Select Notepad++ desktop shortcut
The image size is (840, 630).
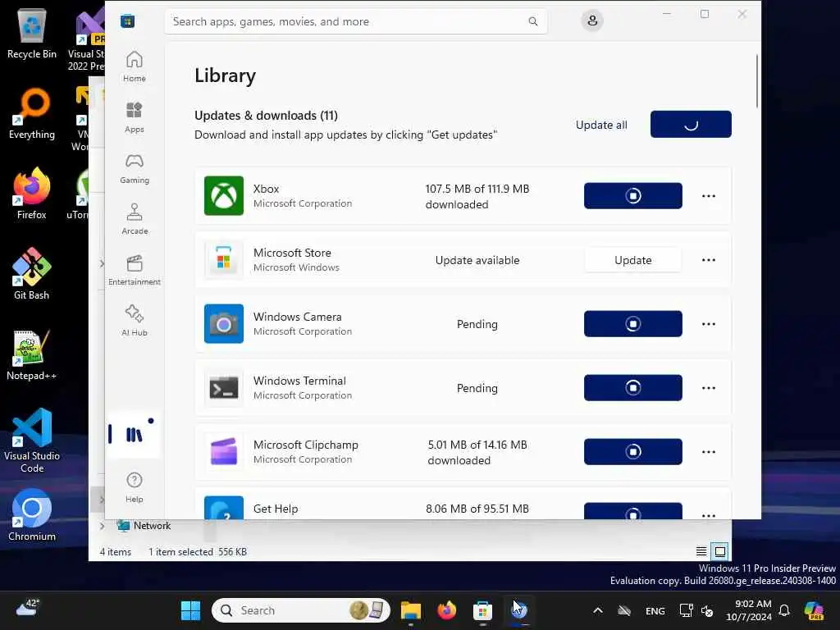click(32, 354)
